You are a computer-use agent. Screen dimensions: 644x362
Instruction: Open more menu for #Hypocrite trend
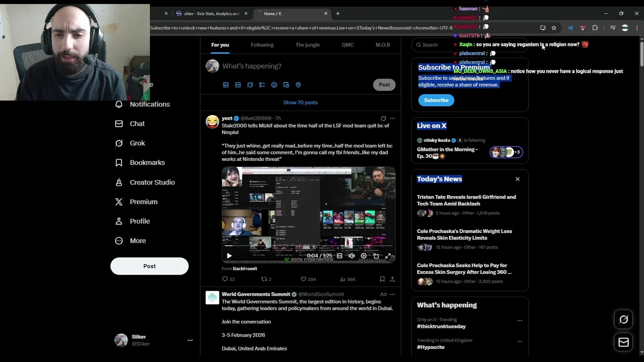[520, 341]
